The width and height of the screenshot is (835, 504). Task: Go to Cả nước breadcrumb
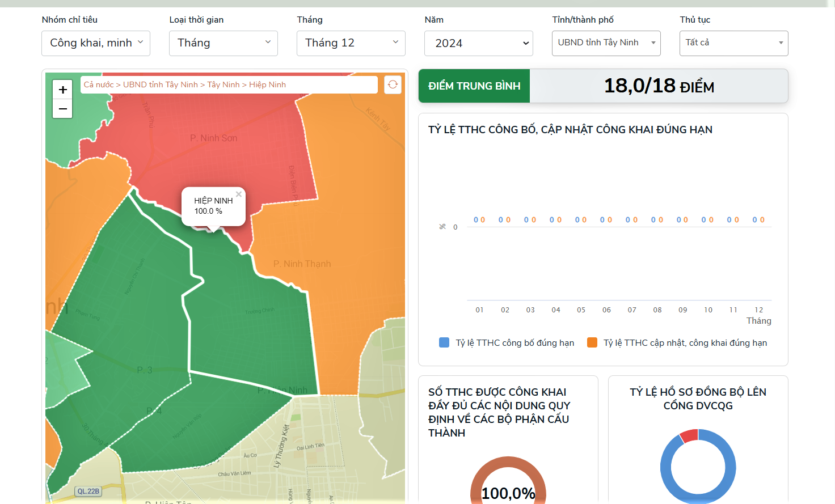(99, 84)
